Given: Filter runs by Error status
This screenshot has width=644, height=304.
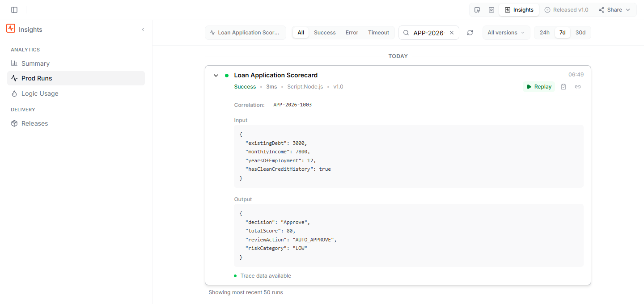Looking at the screenshot, I should pos(352,33).
